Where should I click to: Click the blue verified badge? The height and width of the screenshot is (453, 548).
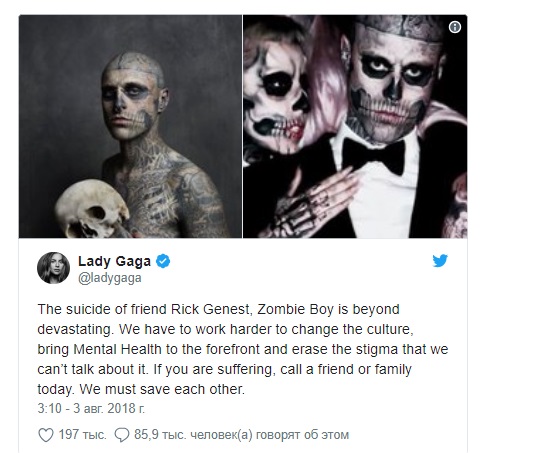(163, 261)
